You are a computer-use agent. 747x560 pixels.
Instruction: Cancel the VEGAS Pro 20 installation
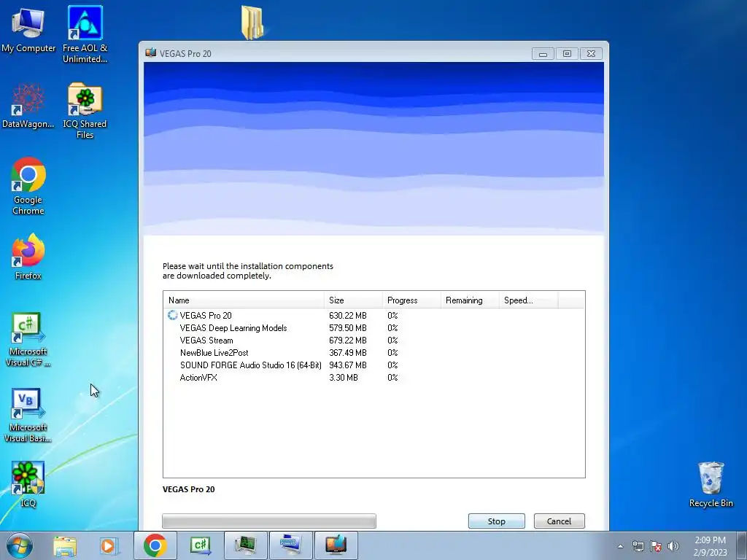click(x=559, y=521)
